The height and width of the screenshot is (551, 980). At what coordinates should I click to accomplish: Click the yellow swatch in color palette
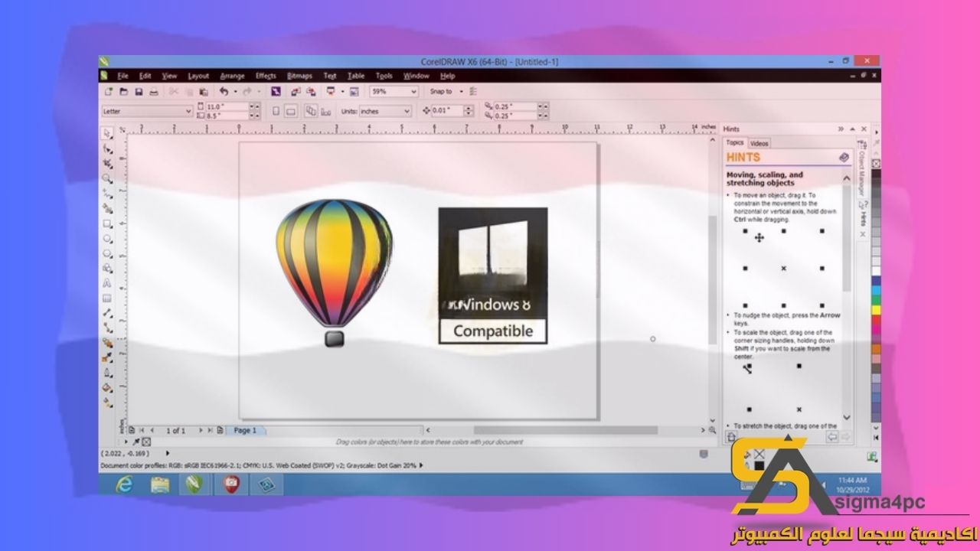(x=877, y=309)
